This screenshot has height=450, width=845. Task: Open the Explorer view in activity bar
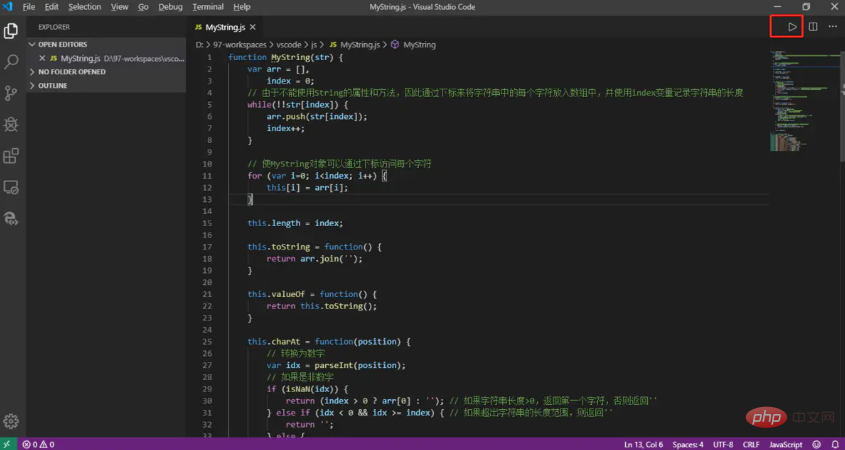tap(12, 30)
